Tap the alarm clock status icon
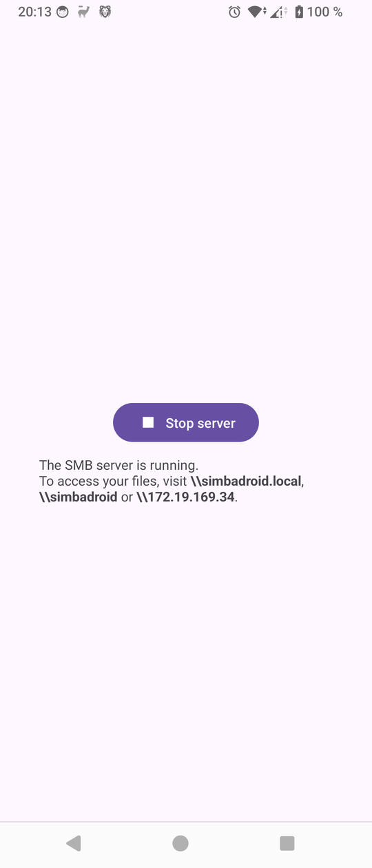The height and width of the screenshot is (868, 372). pos(235,12)
